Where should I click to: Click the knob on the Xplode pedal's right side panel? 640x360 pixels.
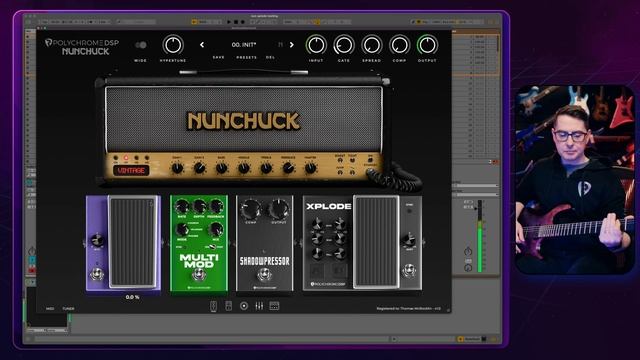click(x=409, y=239)
